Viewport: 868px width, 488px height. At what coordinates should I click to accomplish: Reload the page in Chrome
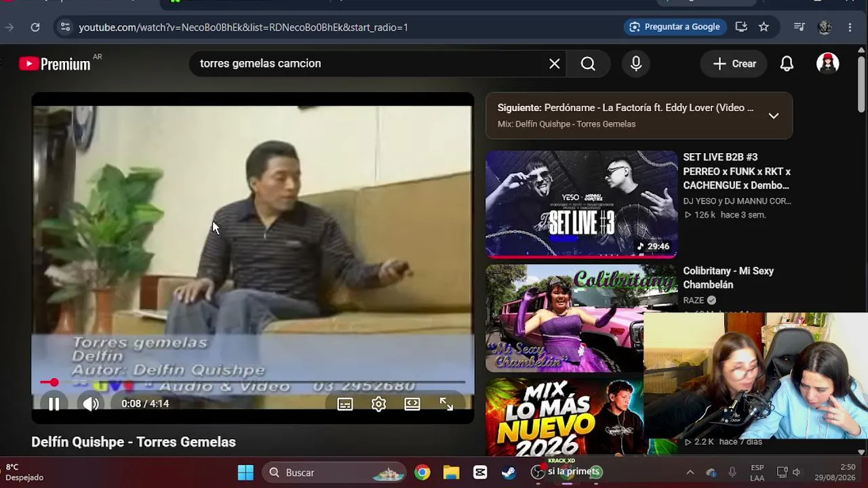(x=35, y=27)
